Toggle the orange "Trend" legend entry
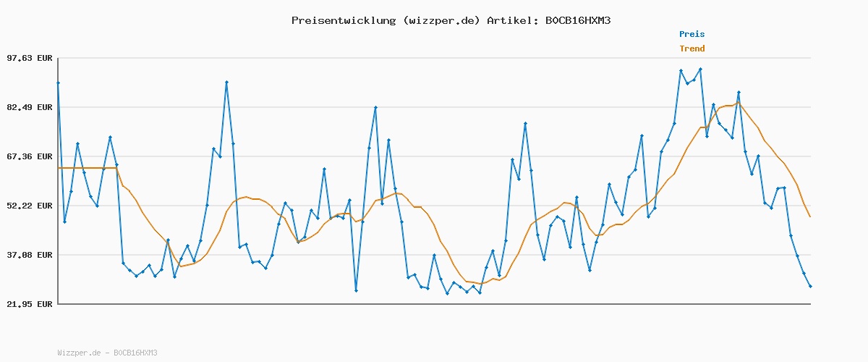Image resolution: width=868 pixels, height=362 pixels. pyautogui.click(x=692, y=49)
